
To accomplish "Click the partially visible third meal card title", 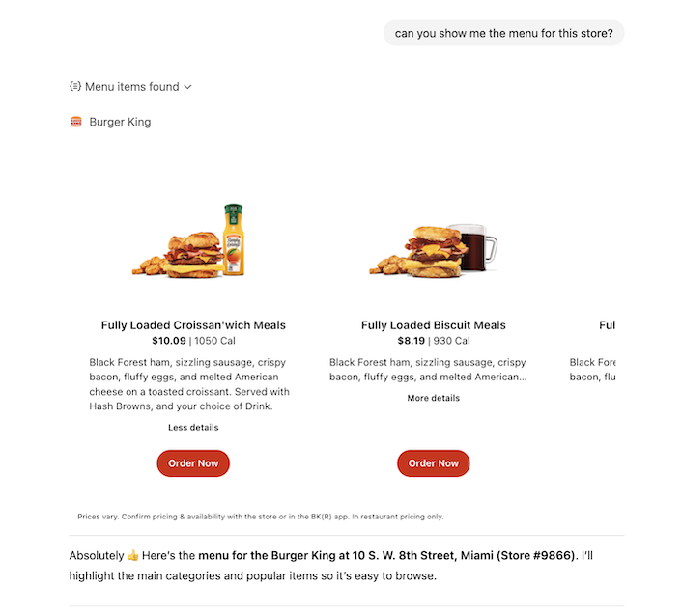I will point(607,325).
